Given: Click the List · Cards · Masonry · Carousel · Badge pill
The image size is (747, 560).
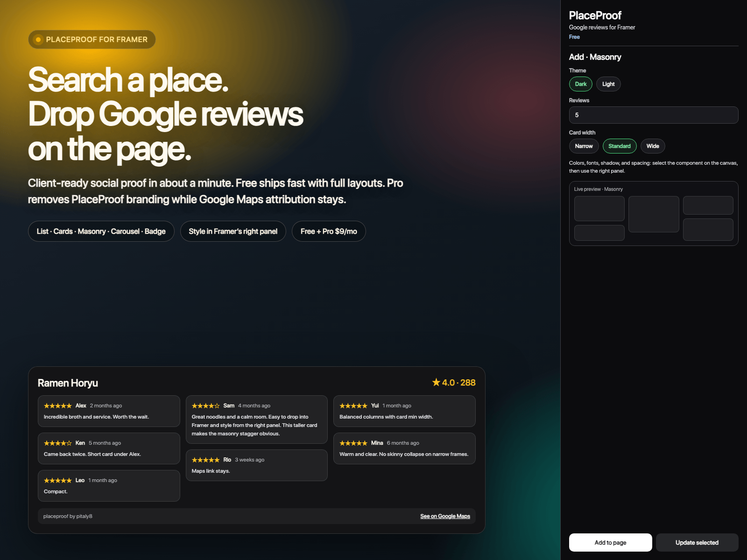Looking at the screenshot, I should click(101, 231).
